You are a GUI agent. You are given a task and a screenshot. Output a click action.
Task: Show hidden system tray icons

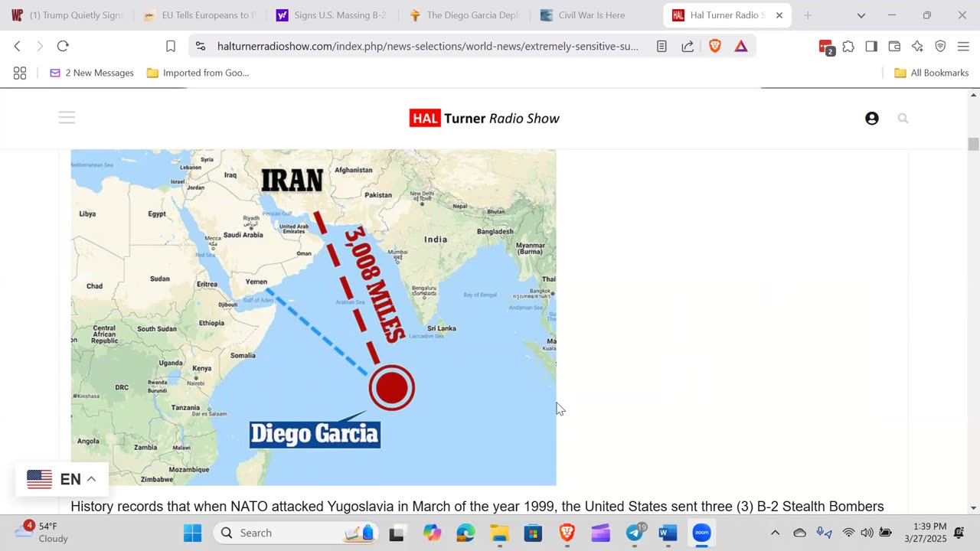[775, 533]
